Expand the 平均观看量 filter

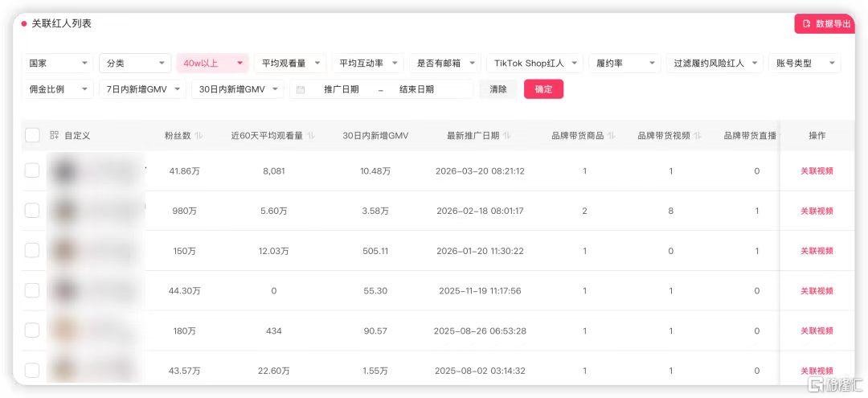click(290, 63)
